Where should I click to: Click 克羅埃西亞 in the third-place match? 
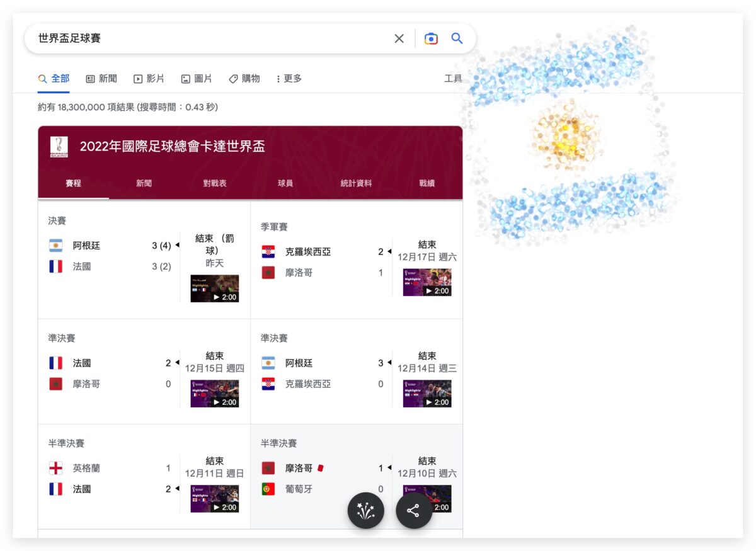307,252
